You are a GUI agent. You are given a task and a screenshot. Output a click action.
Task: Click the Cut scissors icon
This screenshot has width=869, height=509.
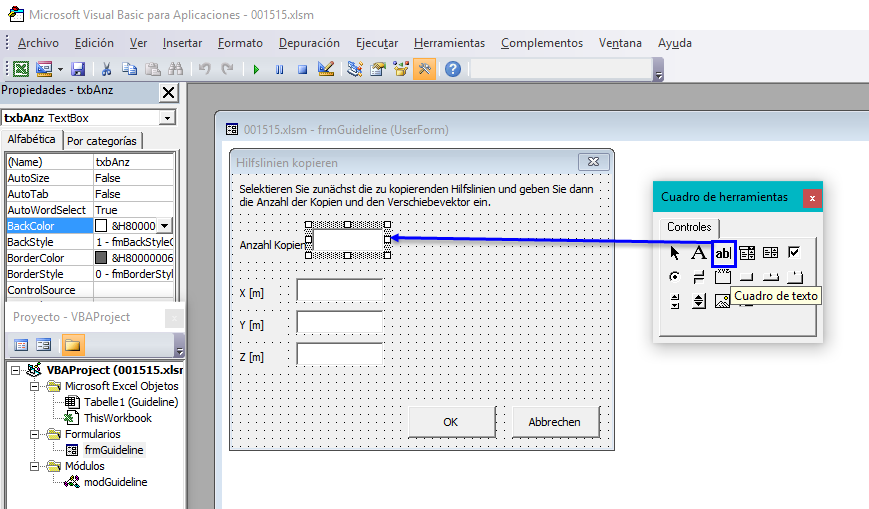click(106, 69)
